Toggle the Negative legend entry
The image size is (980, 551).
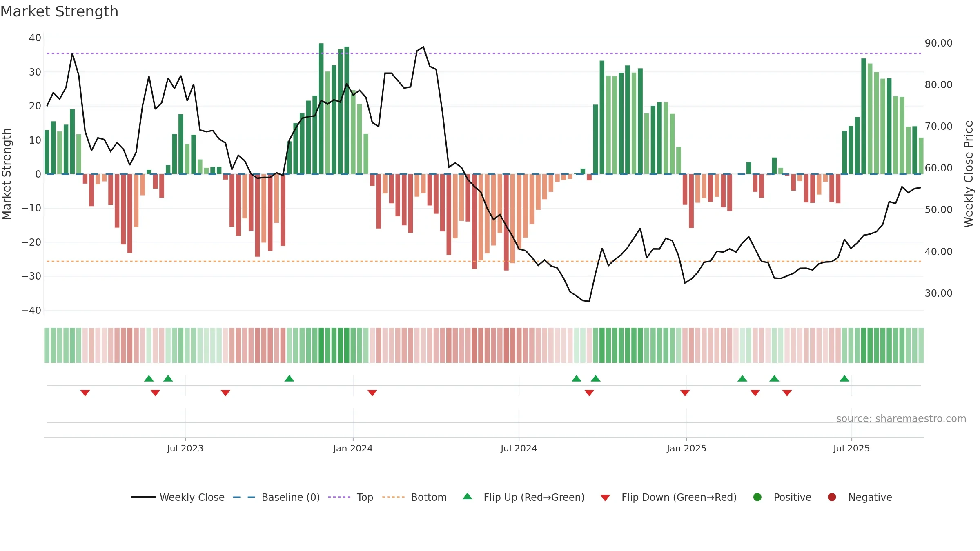point(860,497)
